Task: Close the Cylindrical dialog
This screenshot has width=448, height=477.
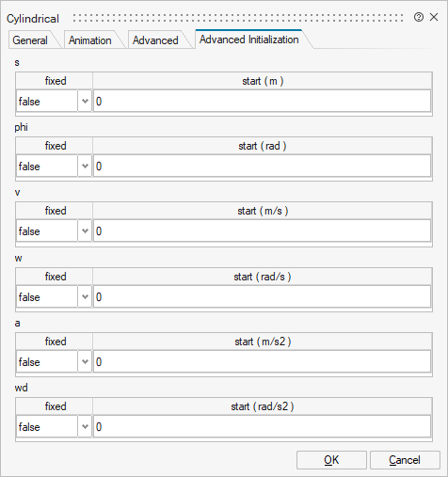Action: pos(434,17)
